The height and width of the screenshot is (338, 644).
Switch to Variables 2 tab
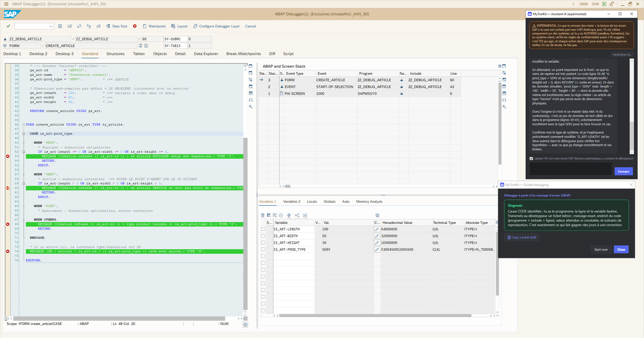[292, 202]
